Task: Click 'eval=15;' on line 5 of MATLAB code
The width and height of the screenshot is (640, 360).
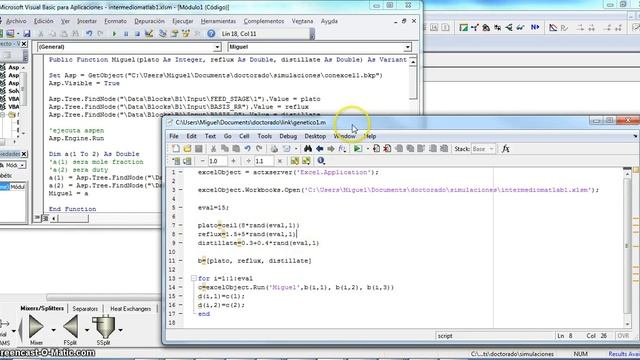Action: tap(213, 208)
